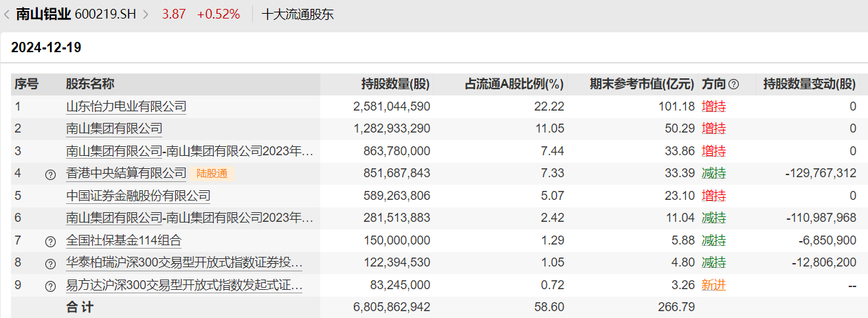Click holding amount 83,245,000
This screenshot has height=318, width=868.
(402, 286)
